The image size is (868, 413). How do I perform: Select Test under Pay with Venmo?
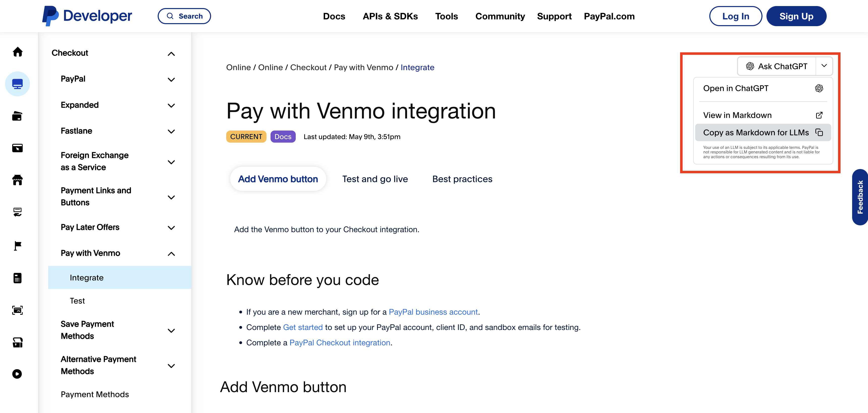tap(77, 301)
